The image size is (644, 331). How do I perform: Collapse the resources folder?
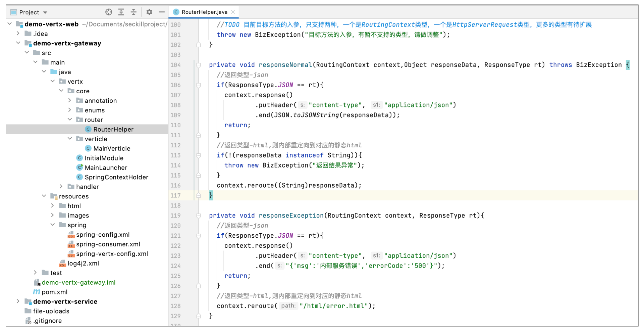tap(44, 196)
